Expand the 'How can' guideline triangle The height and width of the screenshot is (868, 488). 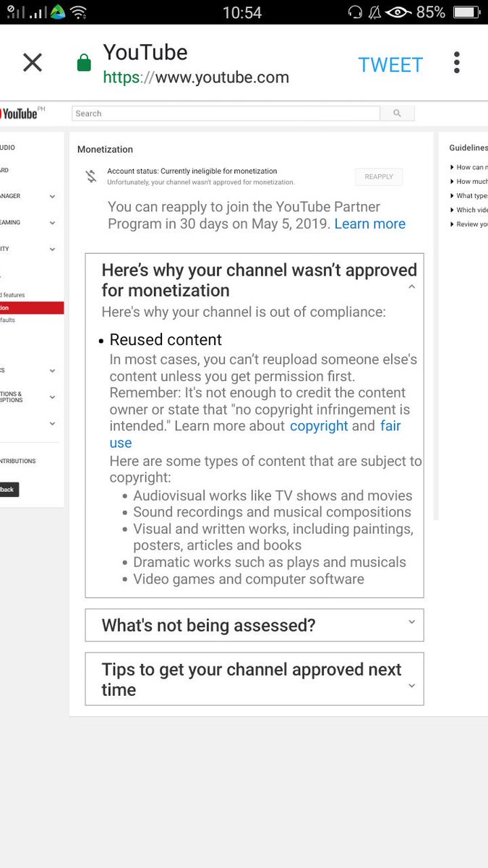pos(452,167)
